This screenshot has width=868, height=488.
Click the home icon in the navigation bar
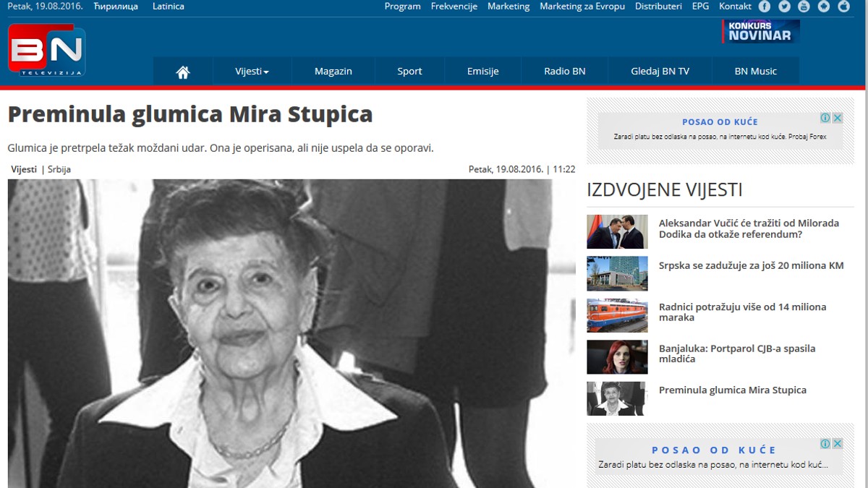[x=183, y=70]
